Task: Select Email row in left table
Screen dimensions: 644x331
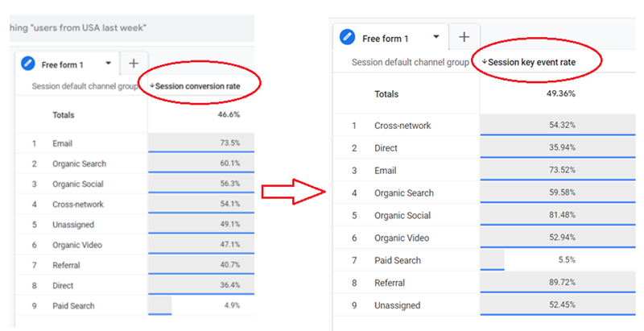Action: [x=62, y=143]
